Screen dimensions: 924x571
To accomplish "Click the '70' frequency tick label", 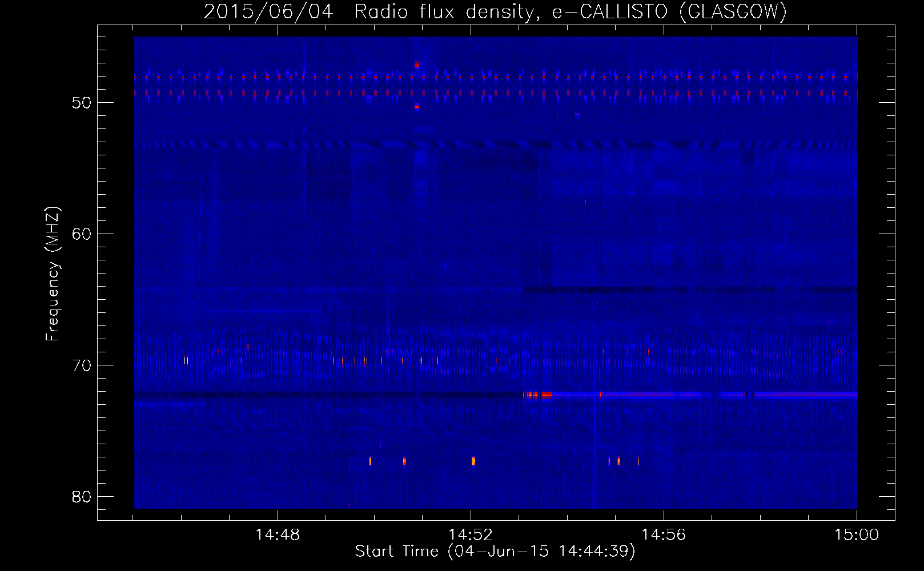I will tap(82, 365).
